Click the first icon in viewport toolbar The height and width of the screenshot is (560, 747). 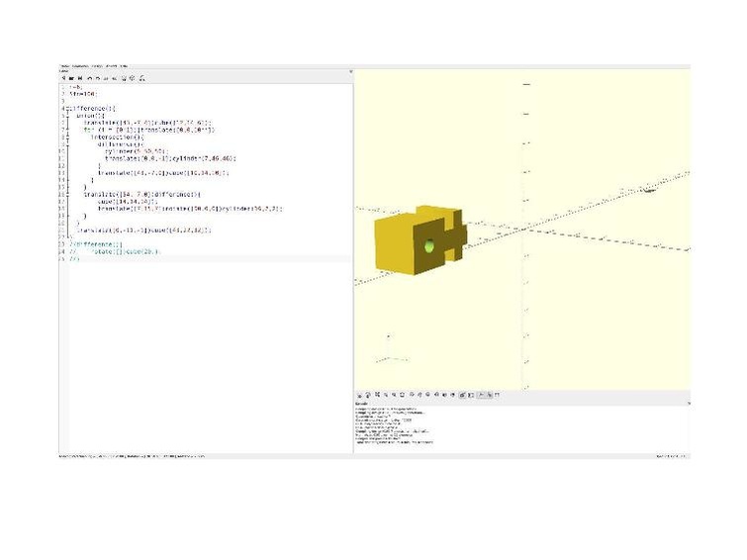pos(359,395)
